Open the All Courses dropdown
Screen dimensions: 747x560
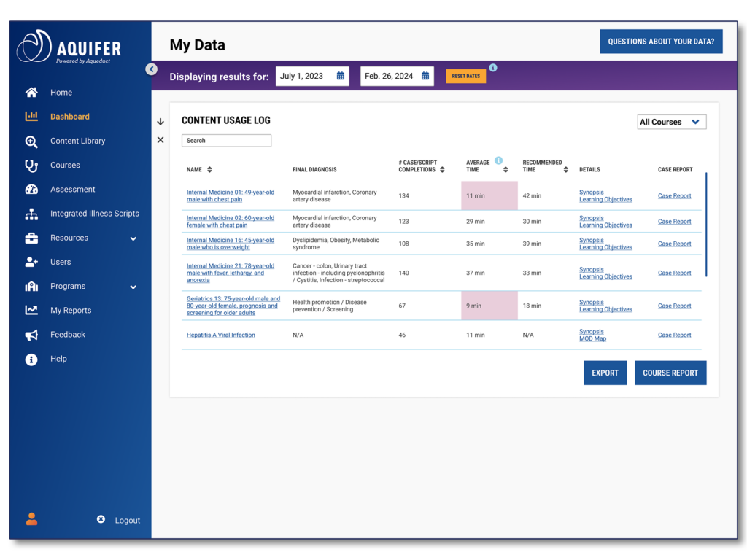coord(671,122)
